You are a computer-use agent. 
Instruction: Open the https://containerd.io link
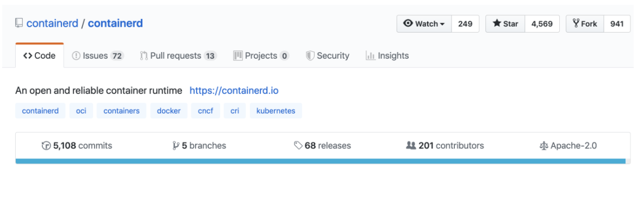click(234, 90)
